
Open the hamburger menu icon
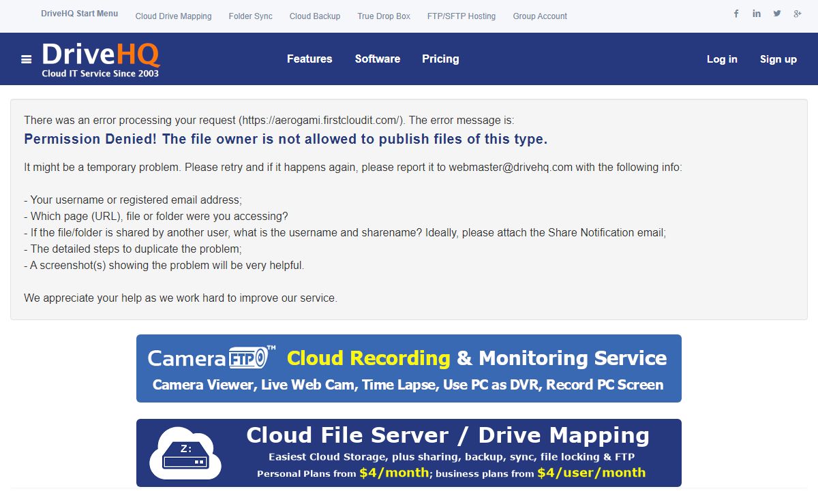[27, 59]
